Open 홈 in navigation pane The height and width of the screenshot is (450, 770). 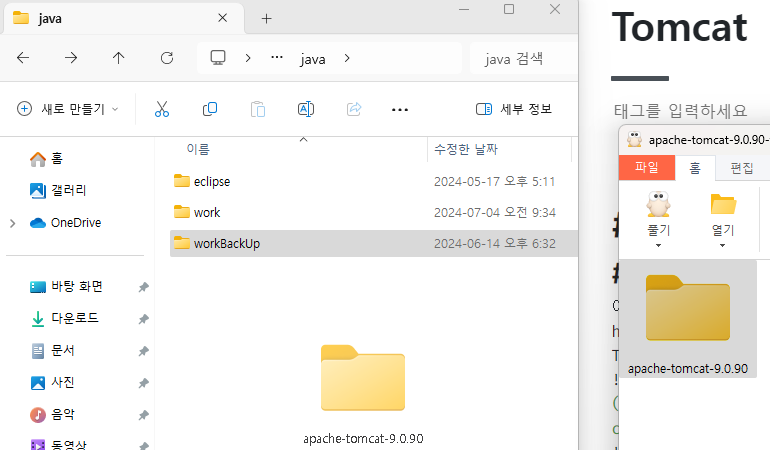pos(46,159)
